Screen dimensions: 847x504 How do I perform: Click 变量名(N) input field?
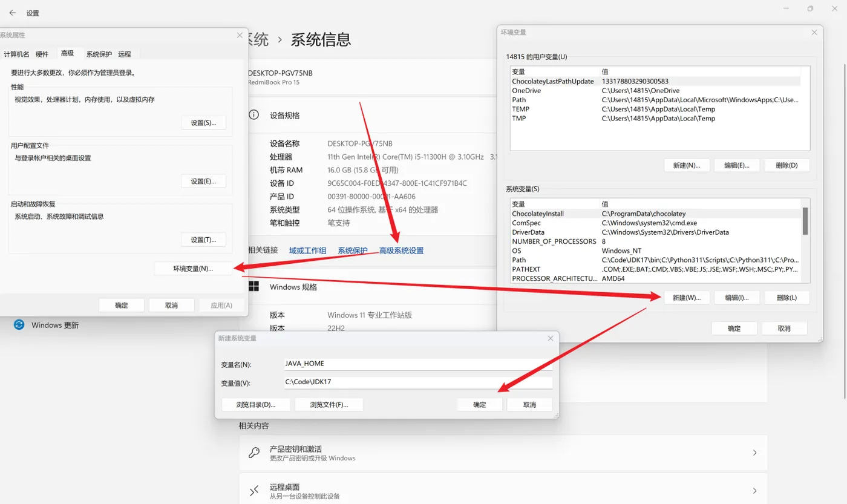click(418, 364)
